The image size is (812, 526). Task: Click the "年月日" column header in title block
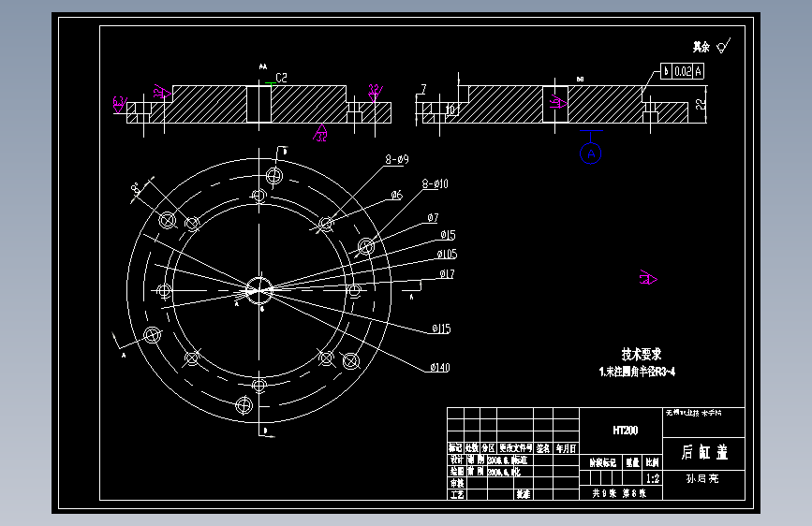pyautogui.click(x=566, y=448)
